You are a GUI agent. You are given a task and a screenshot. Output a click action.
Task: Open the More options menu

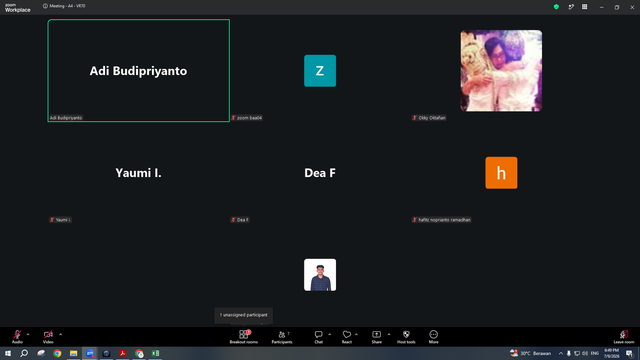(433, 337)
